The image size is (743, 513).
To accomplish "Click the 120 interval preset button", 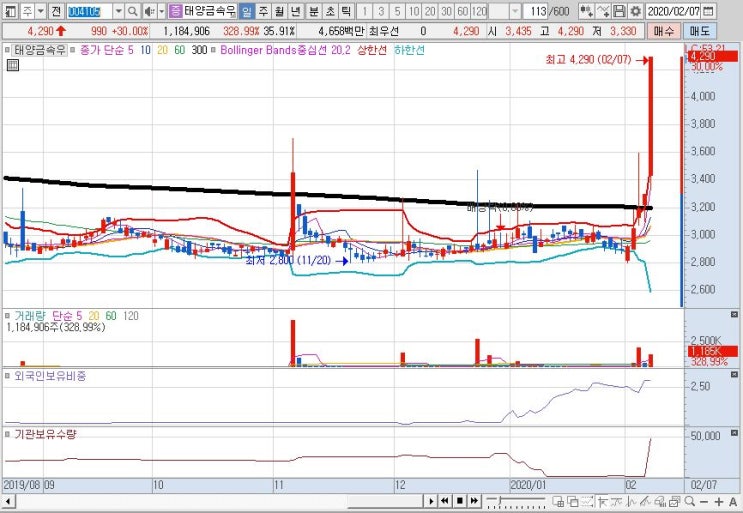I will tap(480, 11).
